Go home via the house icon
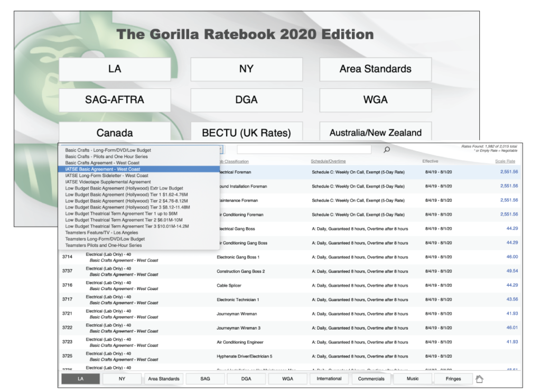The width and height of the screenshot is (541, 392). pyautogui.click(x=479, y=379)
